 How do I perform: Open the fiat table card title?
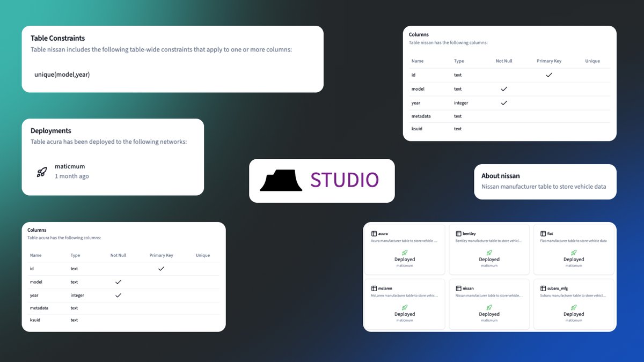click(550, 234)
